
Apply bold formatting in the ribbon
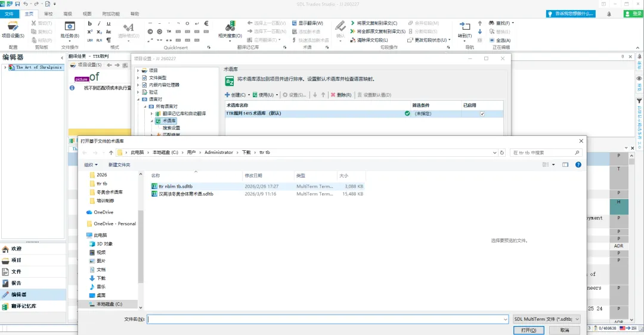pyautogui.click(x=89, y=23)
